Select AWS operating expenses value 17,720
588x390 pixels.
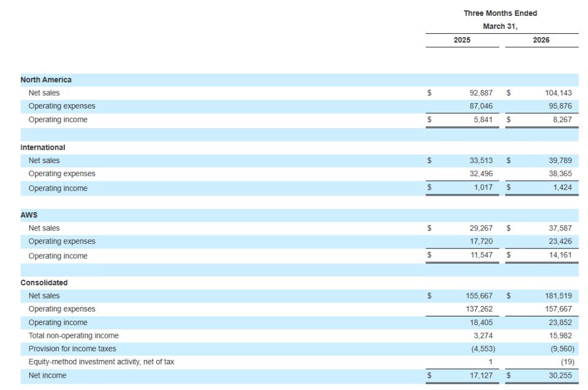[x=481, y=241]
